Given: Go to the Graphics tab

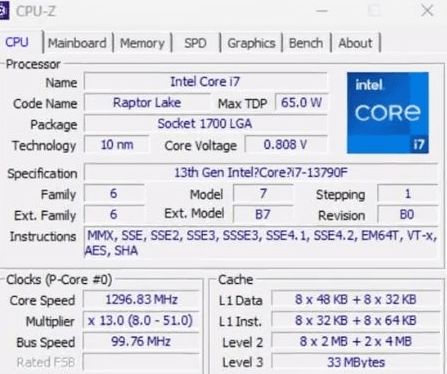Looking at the screenshot, I should [251, 43].
